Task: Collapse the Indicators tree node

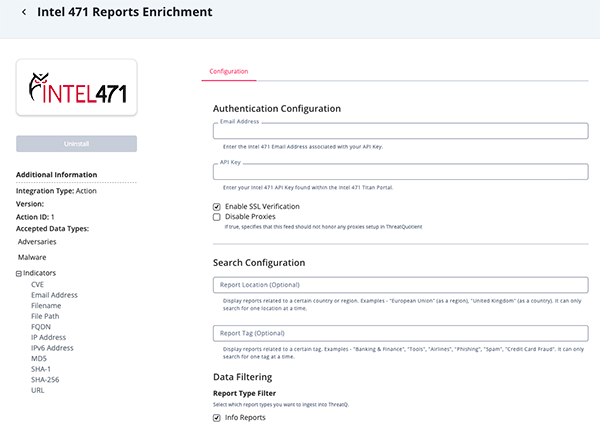Action: tap(19, 273)
